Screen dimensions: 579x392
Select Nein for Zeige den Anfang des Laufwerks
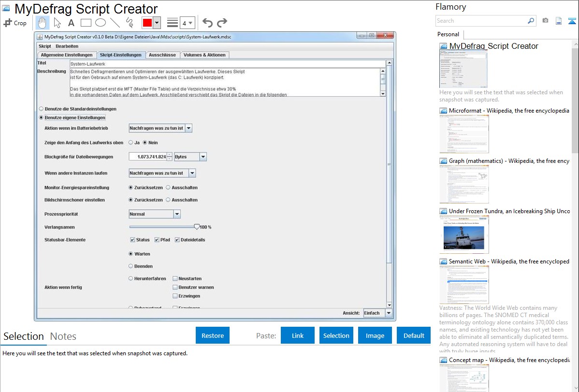point(145,143)
